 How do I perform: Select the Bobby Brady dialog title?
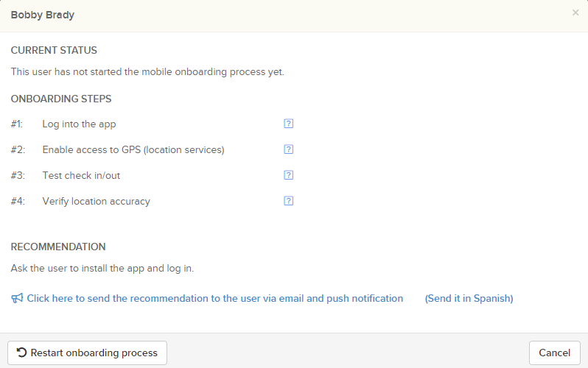tap(43, 15)
